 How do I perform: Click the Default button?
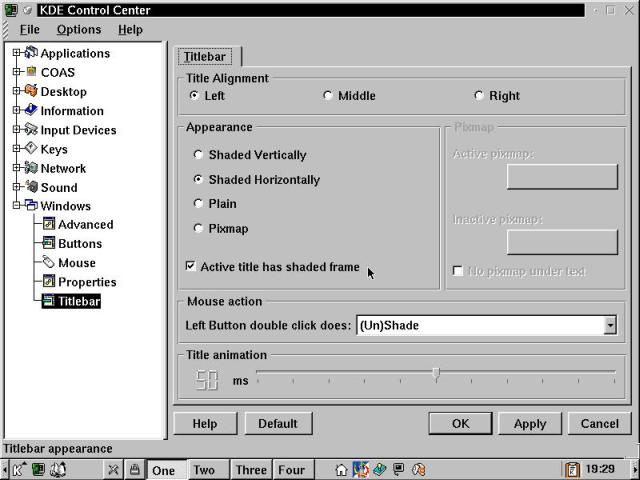tap(277, 423)
